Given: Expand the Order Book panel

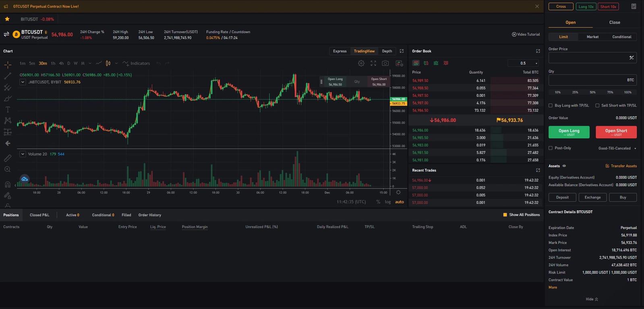Looking at the screenshot, I should 538,51.
